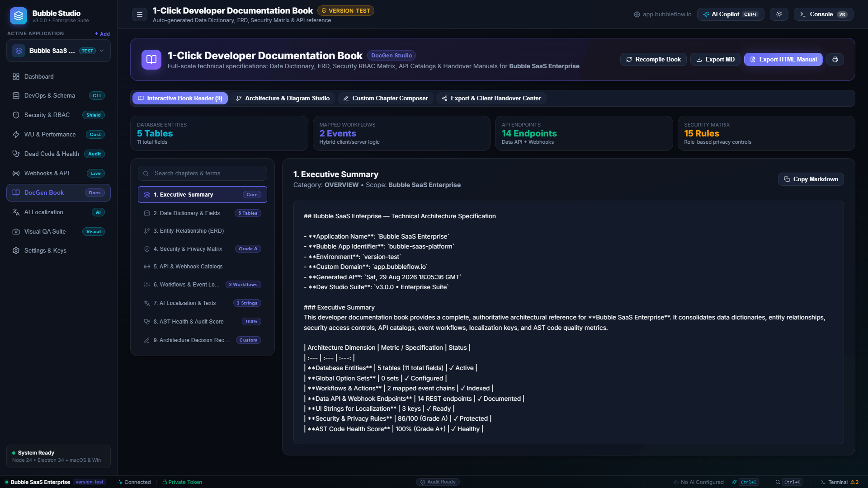Image resolution: width=868 pixels, height=488 pixels.
Task: Open Terminal from the status bar
Action: [x=840, y=482]
